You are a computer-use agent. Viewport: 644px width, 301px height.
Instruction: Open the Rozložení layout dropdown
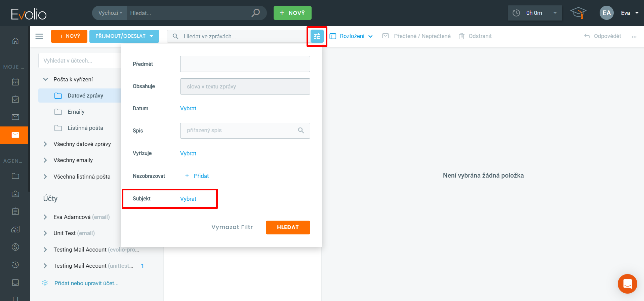351,36
